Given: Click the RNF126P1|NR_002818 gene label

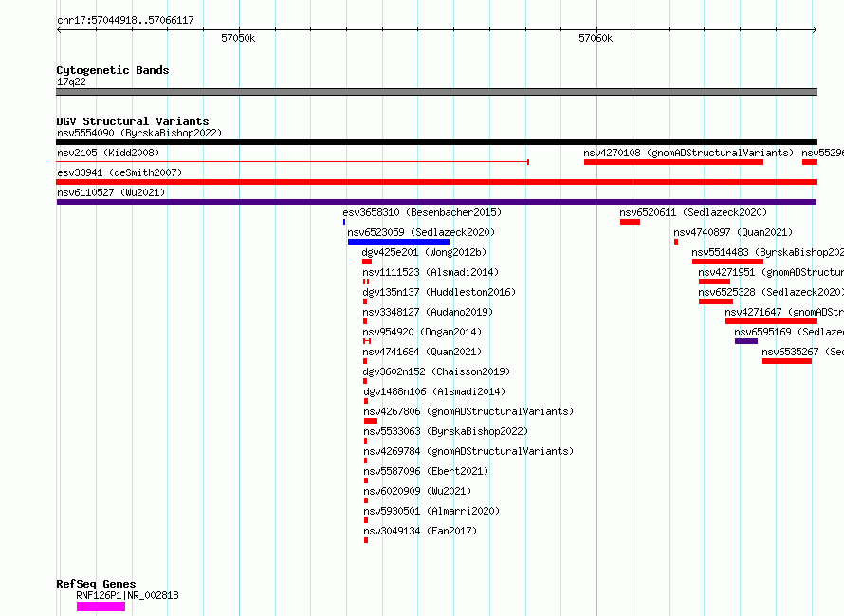Looking at the screenshot, I should click(x=128, y=595).
